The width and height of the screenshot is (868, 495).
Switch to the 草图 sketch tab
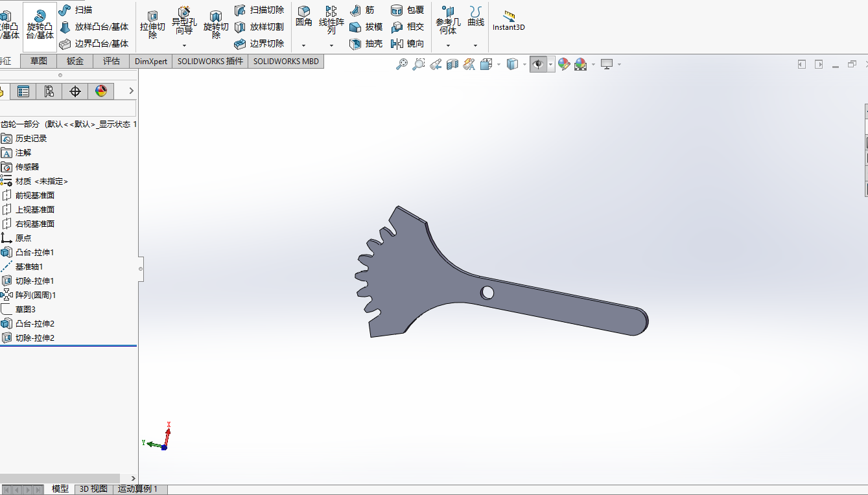click(x=39, y=62)
